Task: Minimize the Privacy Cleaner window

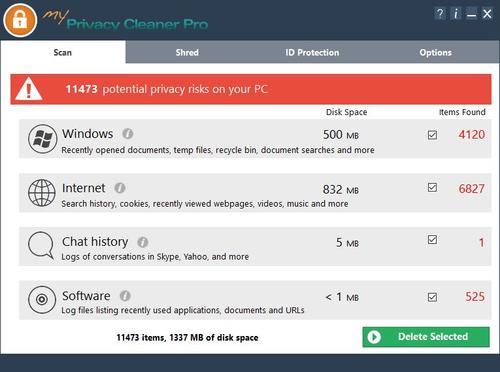Action: (471, 14)
